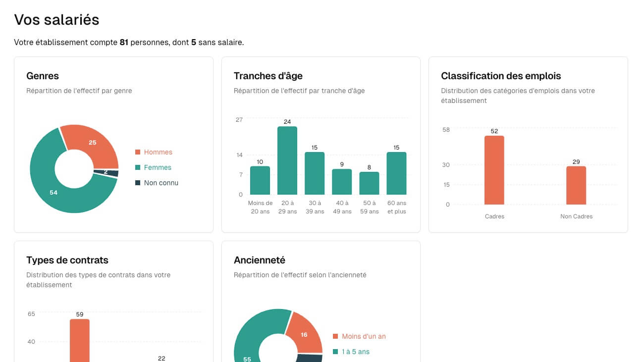Click the 30 à 39 ans bar

[x=315, y=173]
